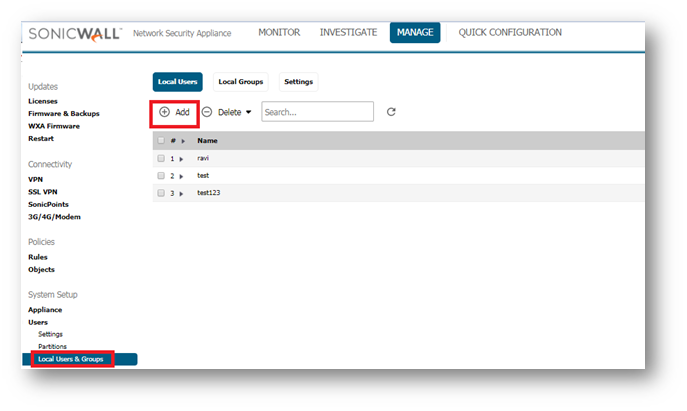Open the Delete dropdown arrow

pos(248,113)
